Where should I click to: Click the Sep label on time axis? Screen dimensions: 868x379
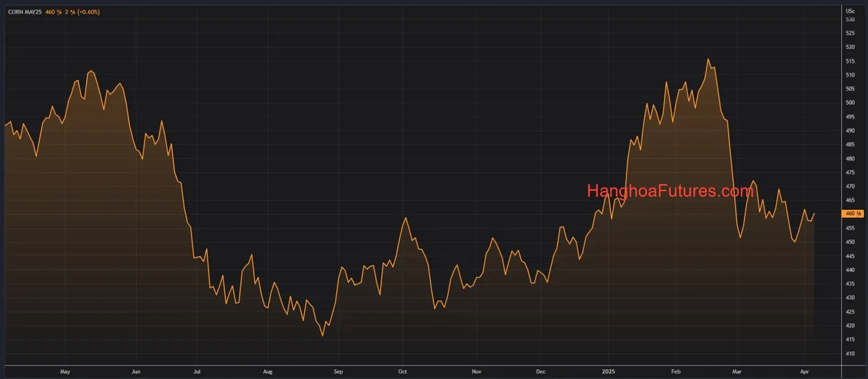click(x=338, y=372)
